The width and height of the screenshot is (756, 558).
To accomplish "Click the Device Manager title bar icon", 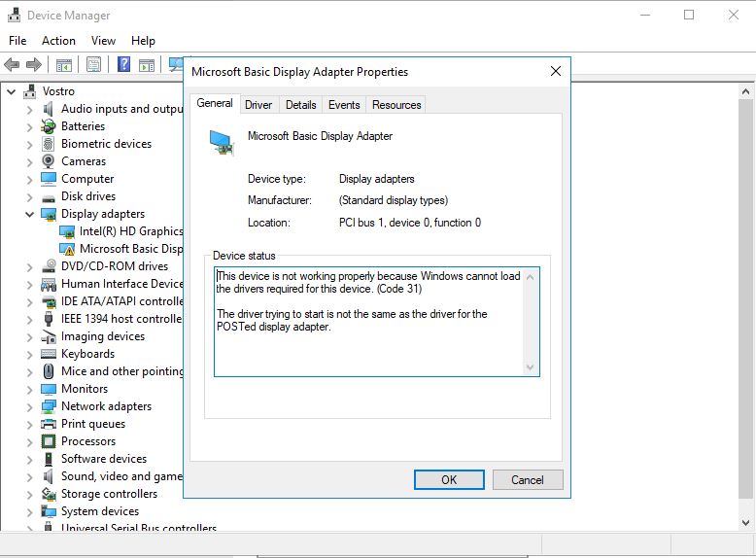I will (14, 15).
